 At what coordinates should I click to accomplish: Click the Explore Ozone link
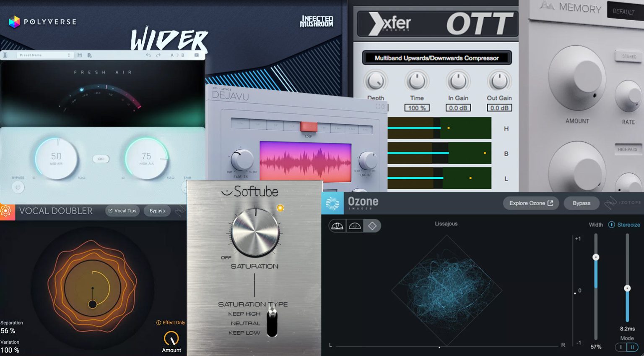530,203
